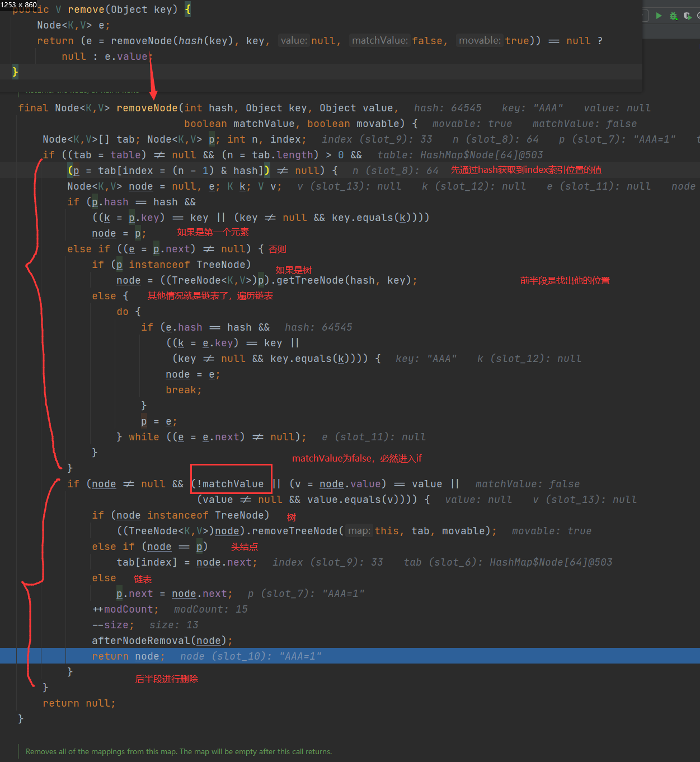
Task: Click the italic 'hash(key)' call
Action: point(205,41)
